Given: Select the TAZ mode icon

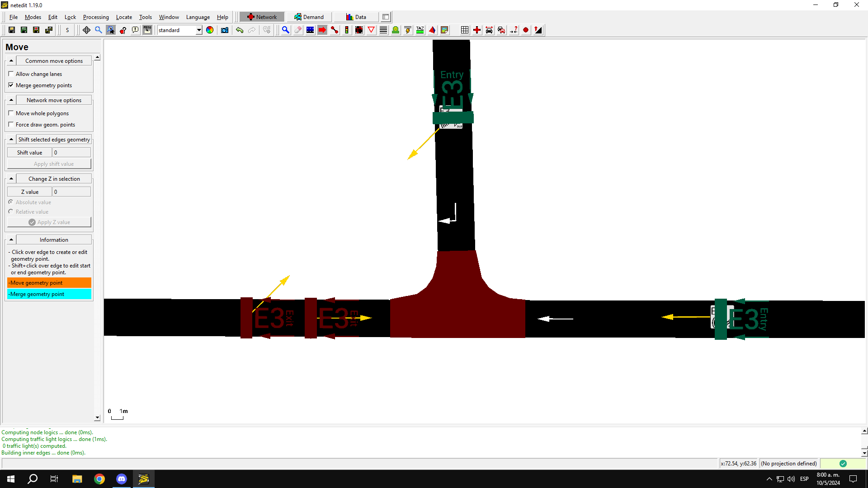Looking at the screenshot, I should tap(420, 30).
